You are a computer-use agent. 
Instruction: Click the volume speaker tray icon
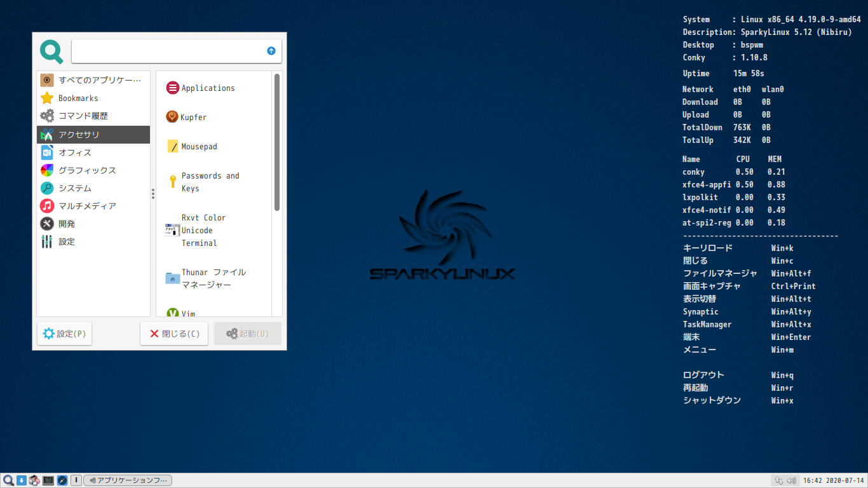tap(791, 480)
